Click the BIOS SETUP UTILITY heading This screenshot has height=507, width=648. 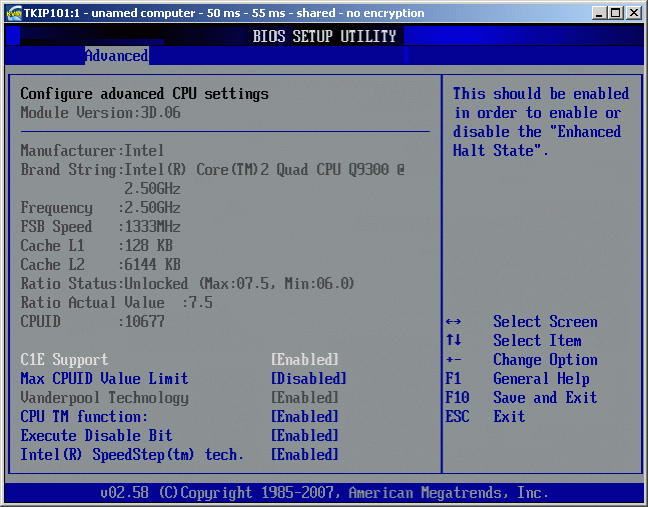324,36
